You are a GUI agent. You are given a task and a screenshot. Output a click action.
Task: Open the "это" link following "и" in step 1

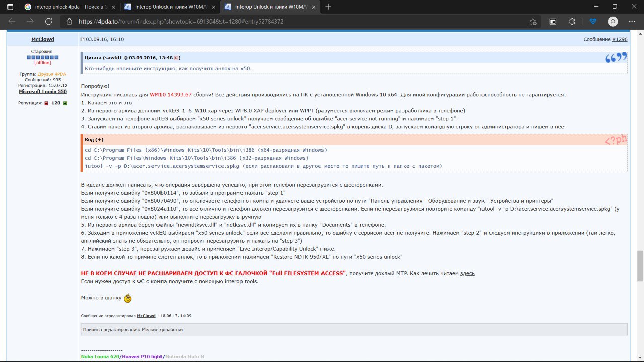point(127,102)
